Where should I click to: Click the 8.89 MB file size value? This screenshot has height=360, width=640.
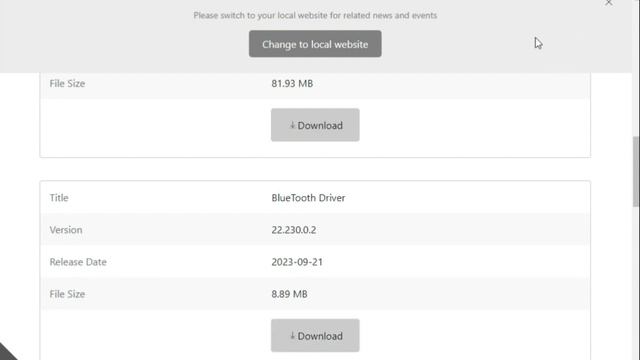point(289,294)
